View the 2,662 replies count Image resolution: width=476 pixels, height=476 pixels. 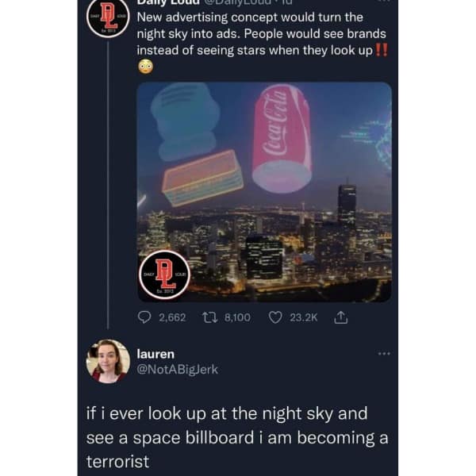point(172,317)
